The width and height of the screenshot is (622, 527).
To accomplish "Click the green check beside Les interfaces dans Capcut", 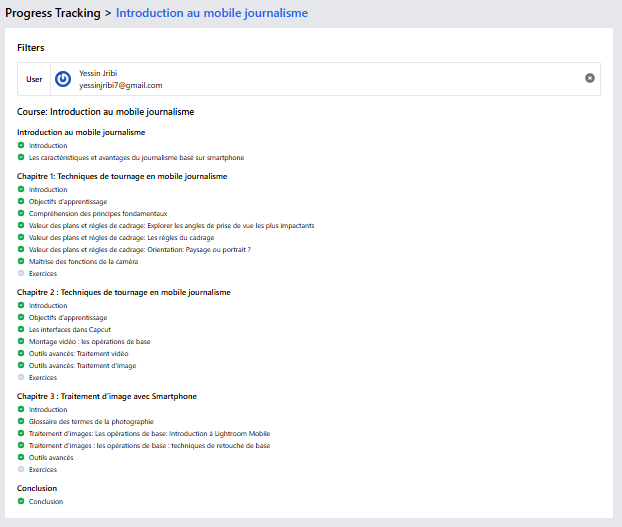I will click(21, 329).
